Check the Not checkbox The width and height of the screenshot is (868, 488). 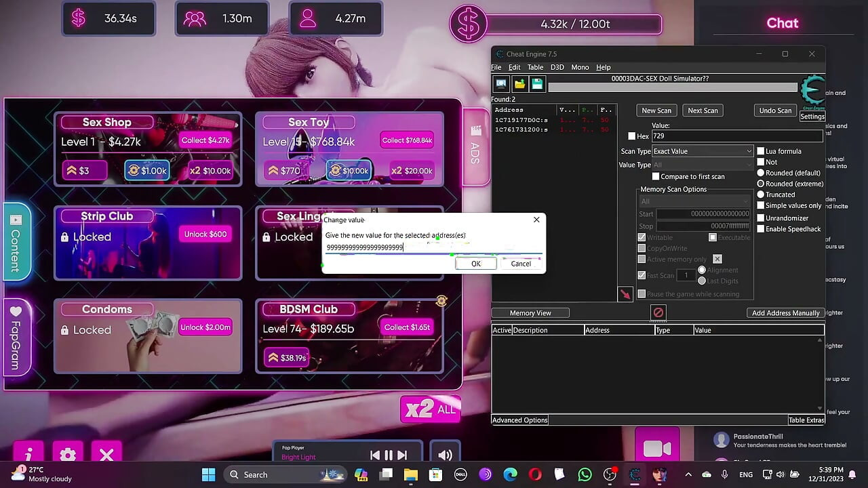(761, 162)
